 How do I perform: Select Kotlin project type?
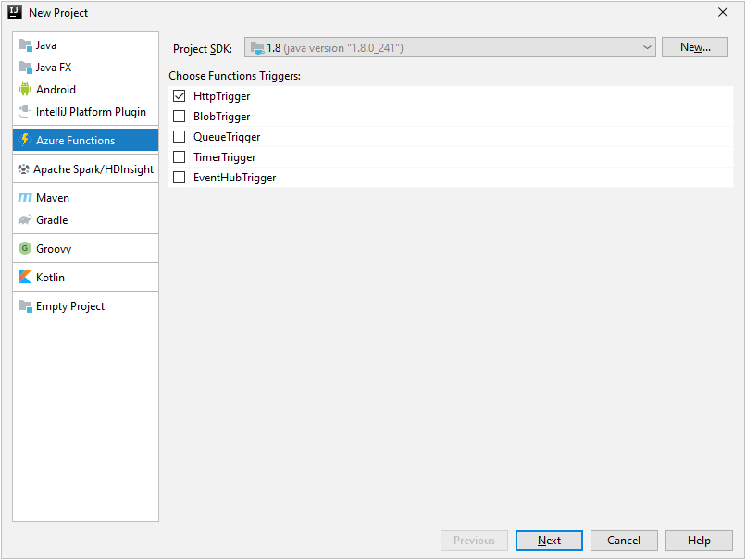[x=86, y=277]
